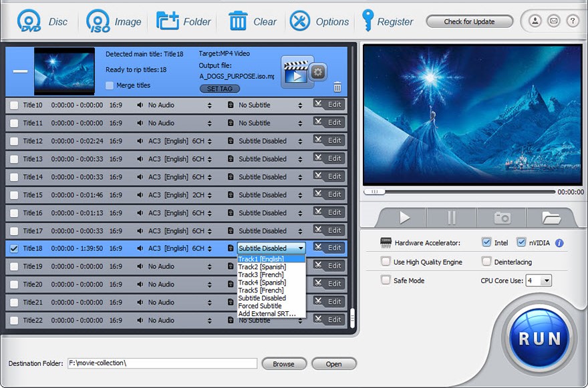Open output profile settings gear icon
Screen dimensions: 588x388
click(x=319, y=71)
